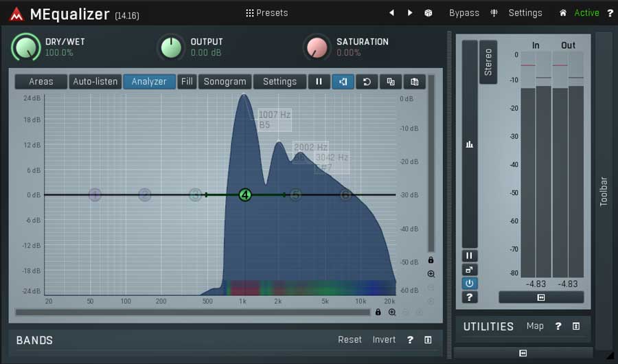Click the vertical zoom scrollbar beside graph
Screen dimensions: 618x364
(x=431, y=163)
